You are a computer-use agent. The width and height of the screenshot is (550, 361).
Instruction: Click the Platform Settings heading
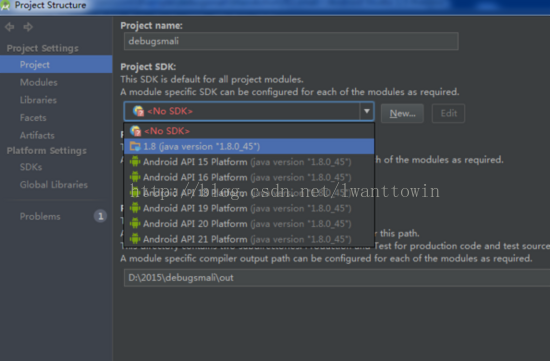click(47, 151)
